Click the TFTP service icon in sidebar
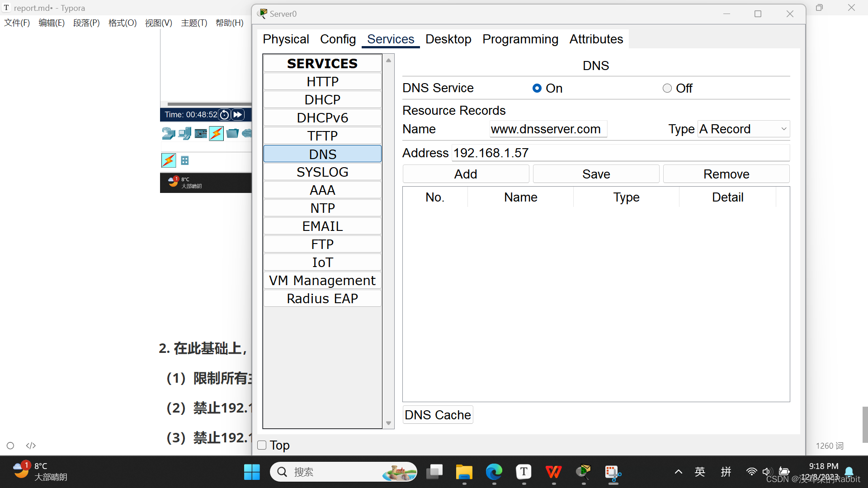Image resolution: width=868 pixels, height=488 pixels. point(322,136)
